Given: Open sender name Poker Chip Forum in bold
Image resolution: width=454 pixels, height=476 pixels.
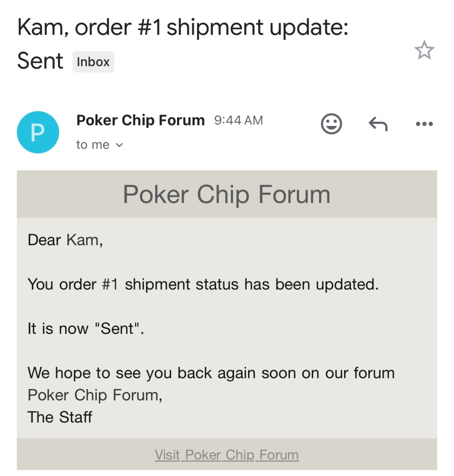Looking at the screenshot, I should pyautogui.click(x=140, y=120).
